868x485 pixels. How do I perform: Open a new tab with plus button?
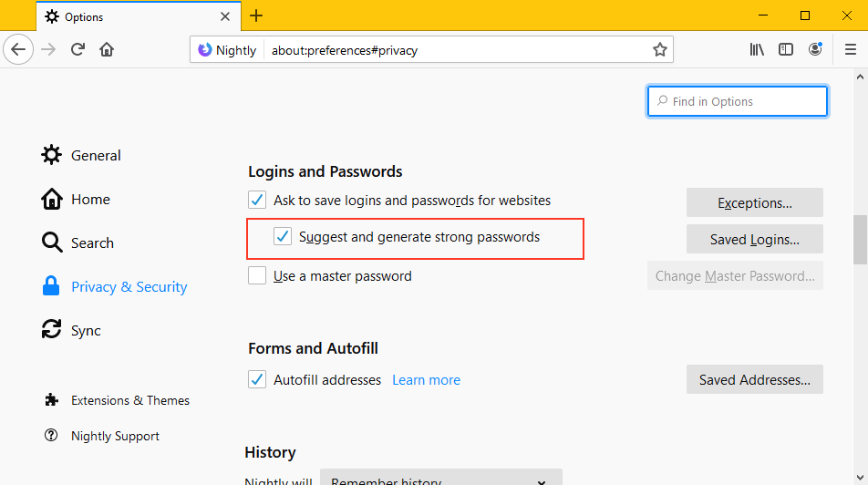coord(256,15)
